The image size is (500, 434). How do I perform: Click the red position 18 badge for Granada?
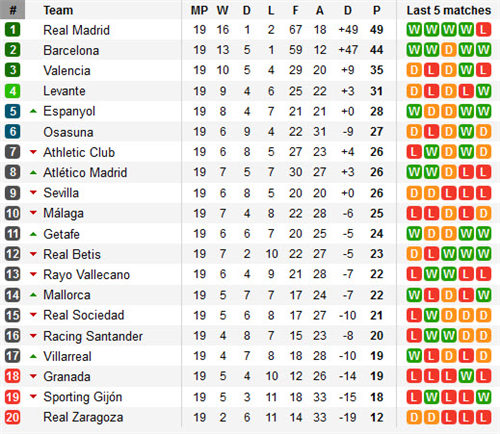(13, 376)
